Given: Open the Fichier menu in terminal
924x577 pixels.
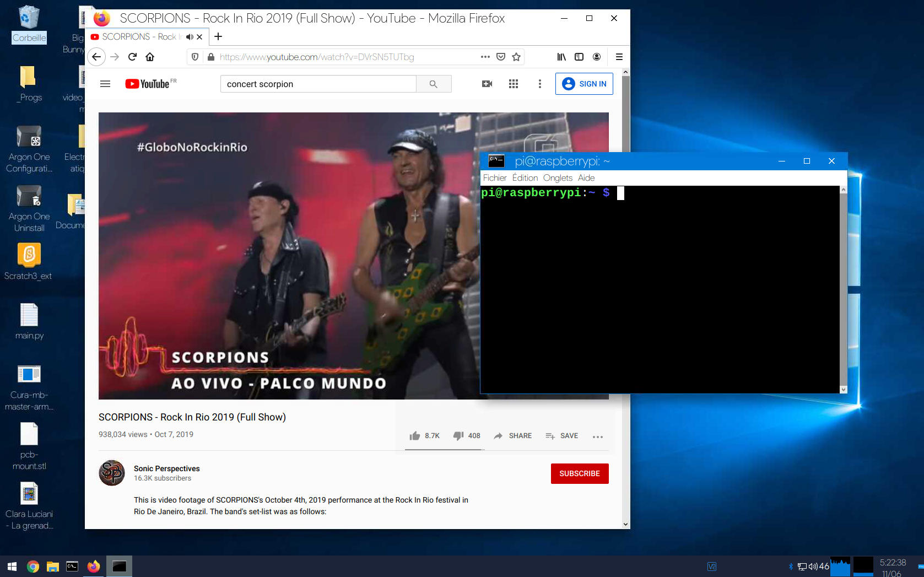Looking at the screenshot, I should (495, 178).
